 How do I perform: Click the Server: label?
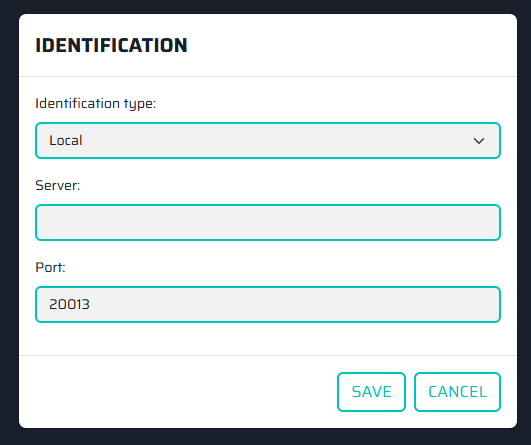point(58,185)
